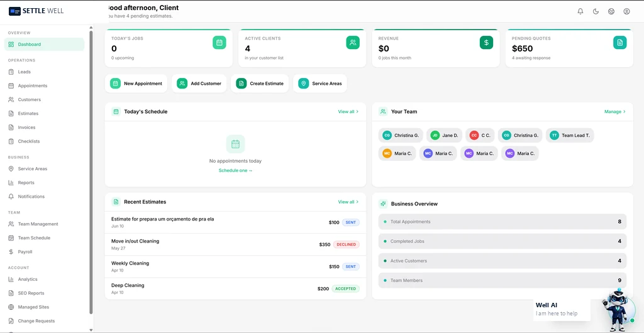Open Invoices in the sidebar
644x333 pixels.
click(x=45, y=128)
